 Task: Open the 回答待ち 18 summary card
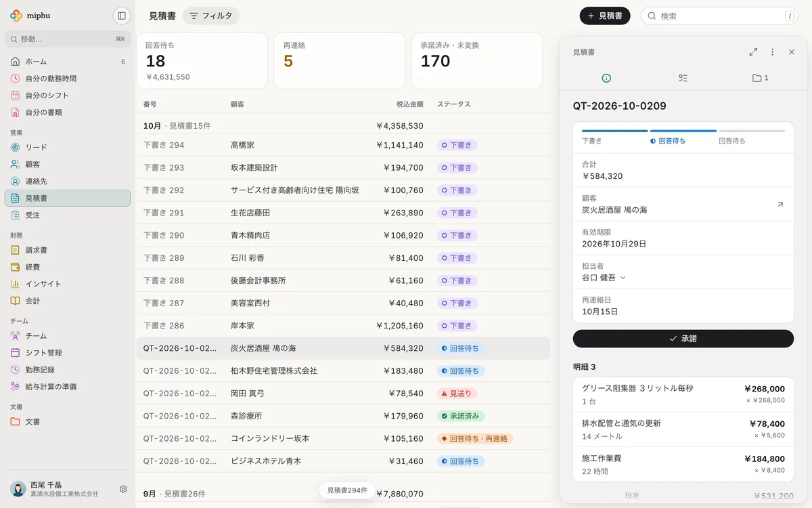202,60
